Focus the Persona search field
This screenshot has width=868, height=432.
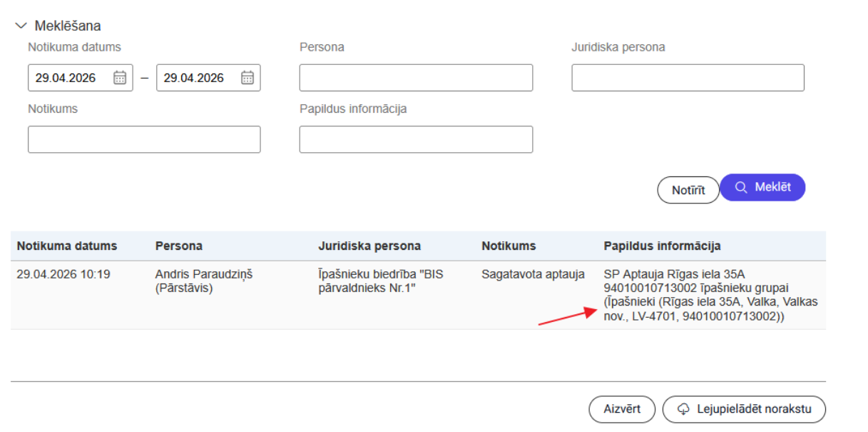coord(416,78)
